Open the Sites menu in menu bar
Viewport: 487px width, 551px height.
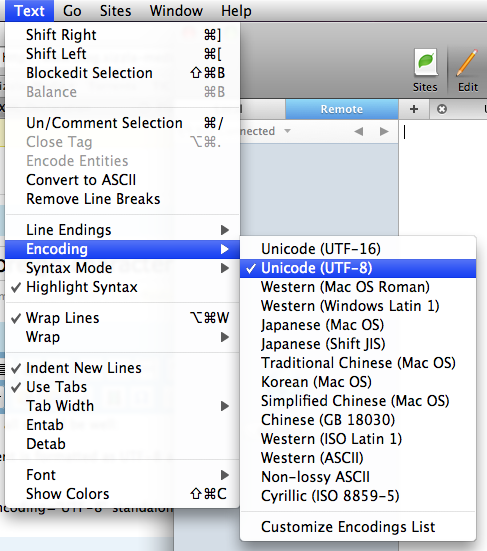[x=116, y=11]
